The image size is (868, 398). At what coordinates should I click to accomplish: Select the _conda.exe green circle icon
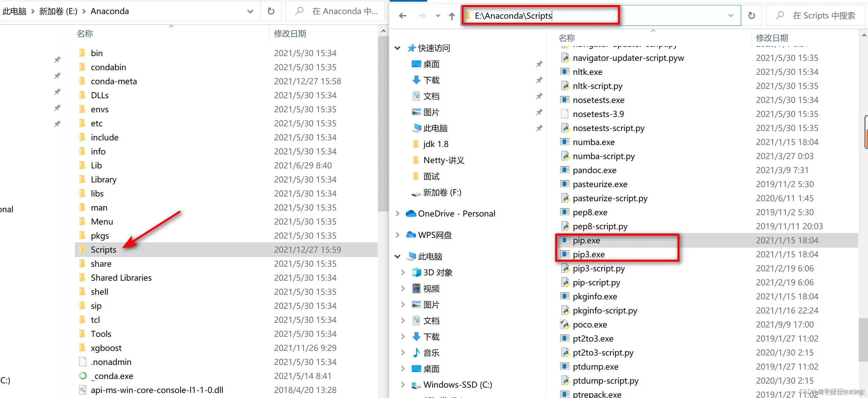(83, 375)
